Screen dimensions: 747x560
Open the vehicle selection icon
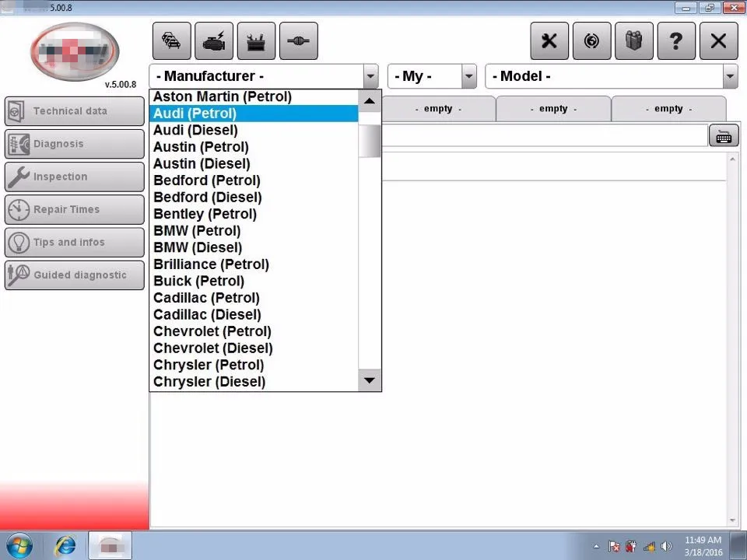[171, 40]
